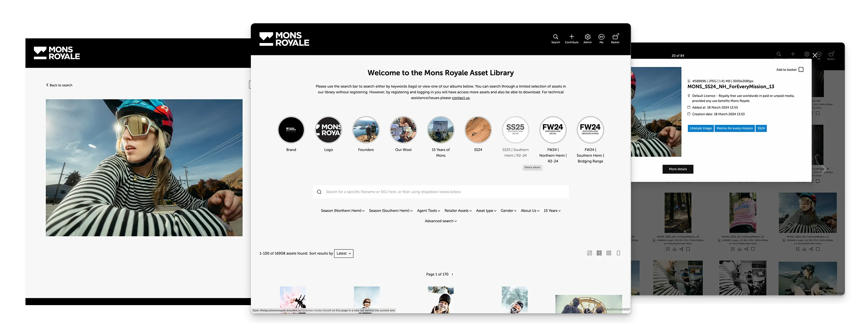Open the Basket icon in header
The width and height of the screenshot is (868, 336).
[x=615, y=37]
